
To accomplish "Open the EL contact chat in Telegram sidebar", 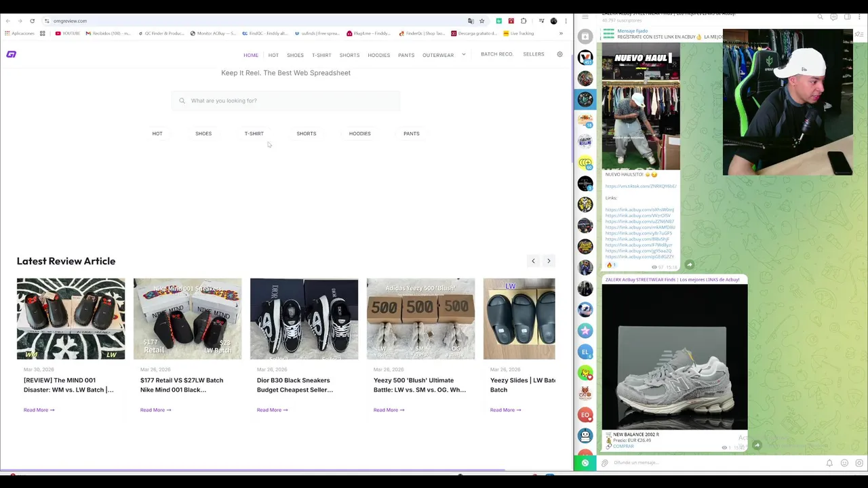I will [585, 352].
